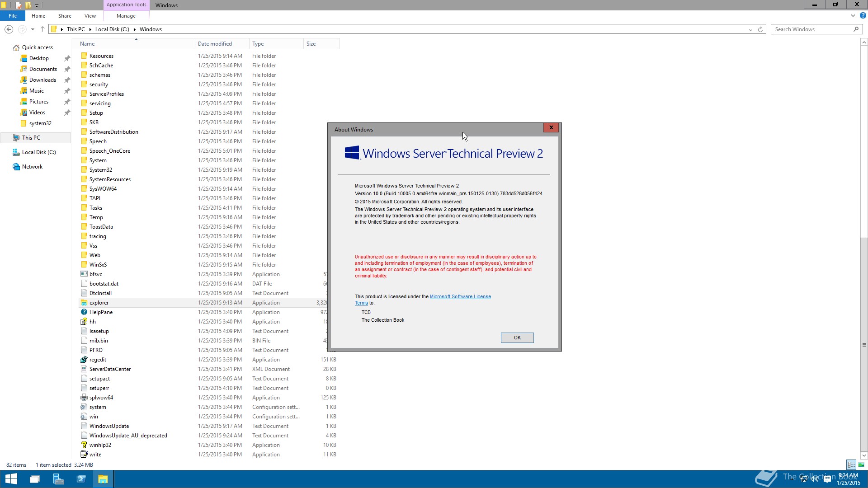Select Local Disk (C:) in navigation pane
This screenshot has height=488, width=868.
[39, 152]
